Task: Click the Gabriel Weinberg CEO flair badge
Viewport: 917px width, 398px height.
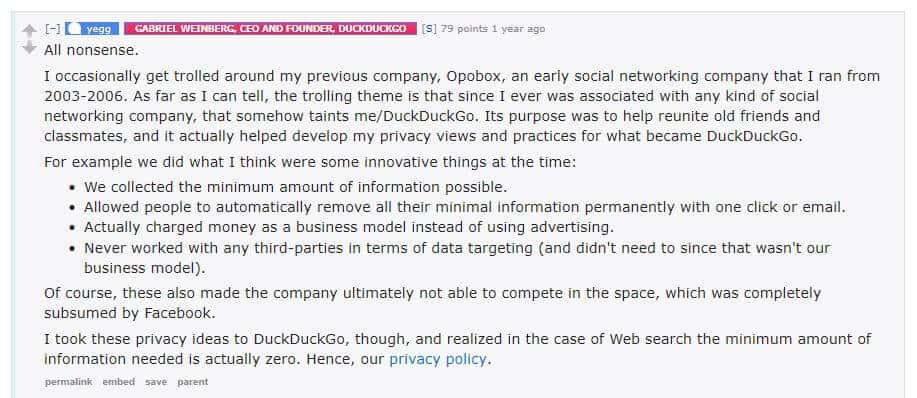Action: (x=270, y=29)
